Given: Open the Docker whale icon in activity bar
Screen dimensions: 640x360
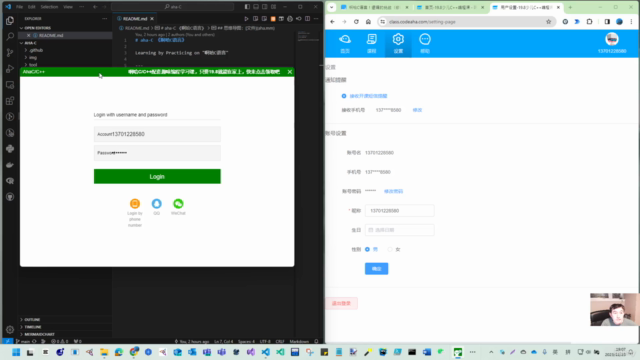Looking at the screenshot, I should tap(10, 165).
